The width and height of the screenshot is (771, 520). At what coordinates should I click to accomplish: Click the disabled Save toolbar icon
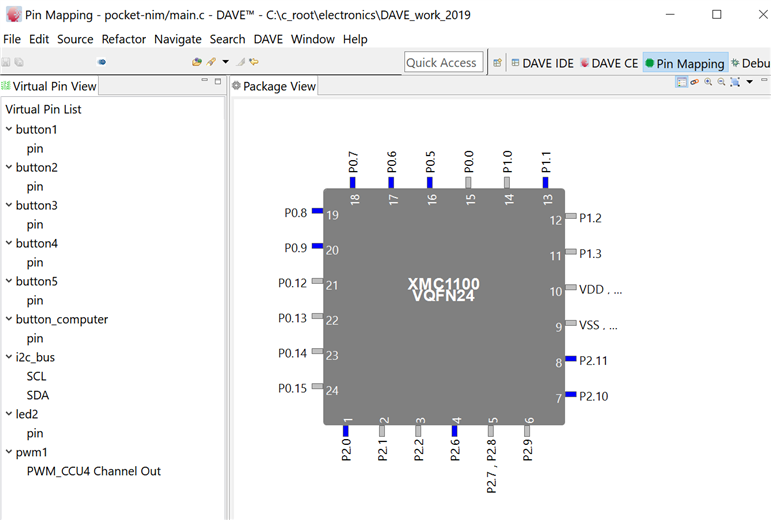(x=6, y=62)
